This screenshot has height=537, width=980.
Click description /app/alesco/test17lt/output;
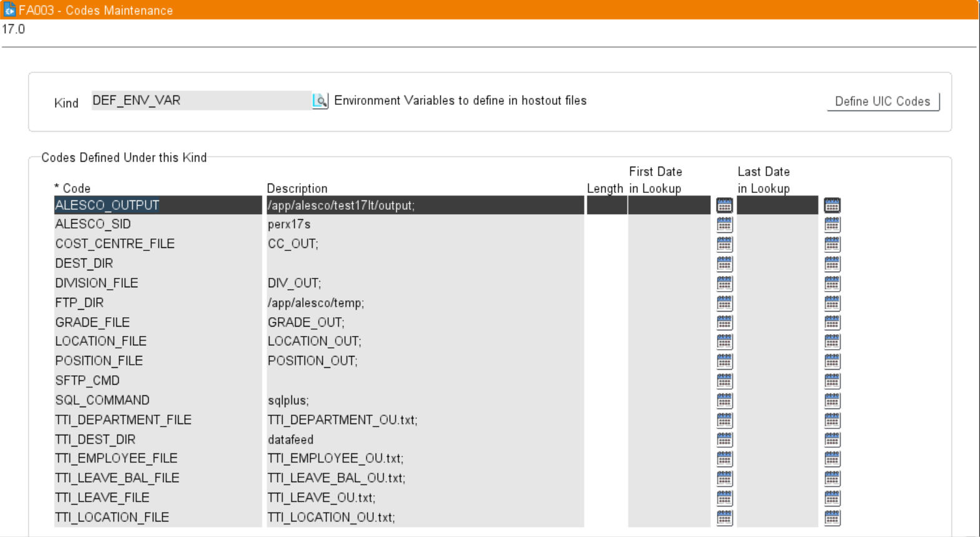[x=425, y=205]
